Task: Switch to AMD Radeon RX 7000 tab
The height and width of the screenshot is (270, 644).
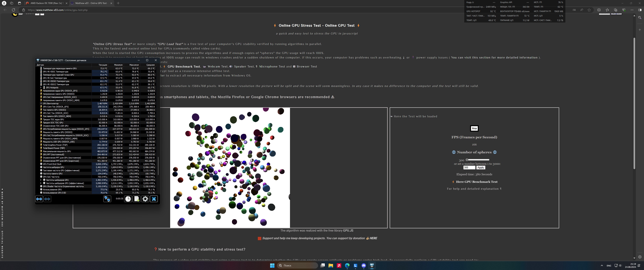Action: click(x=46, y=3)
